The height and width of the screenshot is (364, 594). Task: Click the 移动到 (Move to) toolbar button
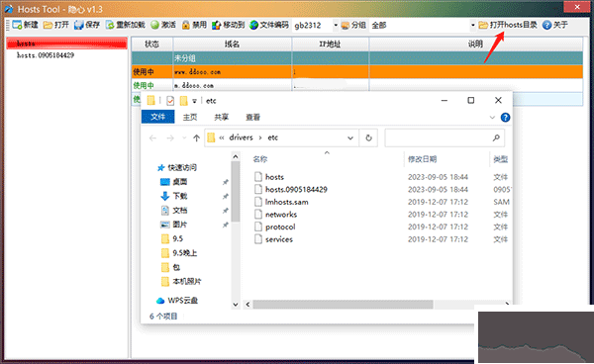(x=228, y=25)
